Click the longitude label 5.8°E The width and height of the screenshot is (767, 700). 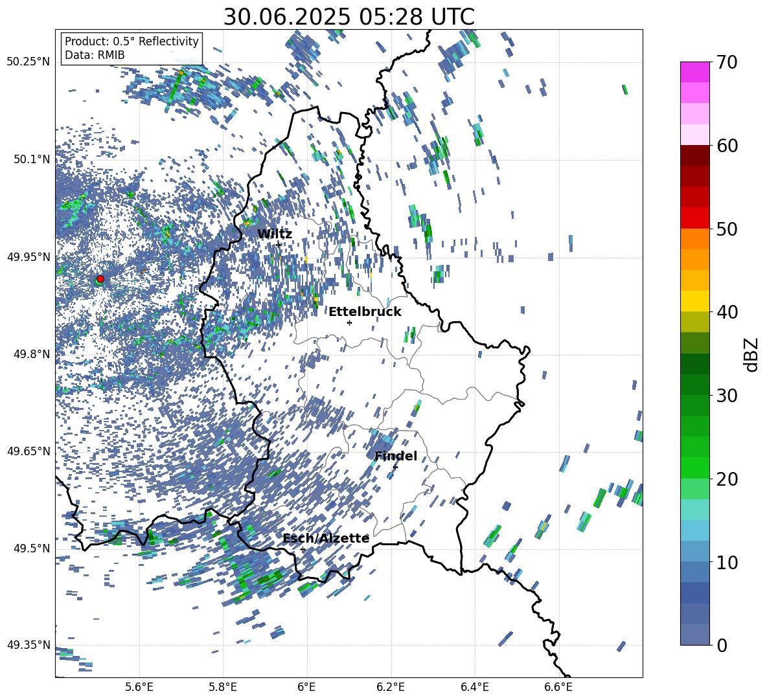223,687
